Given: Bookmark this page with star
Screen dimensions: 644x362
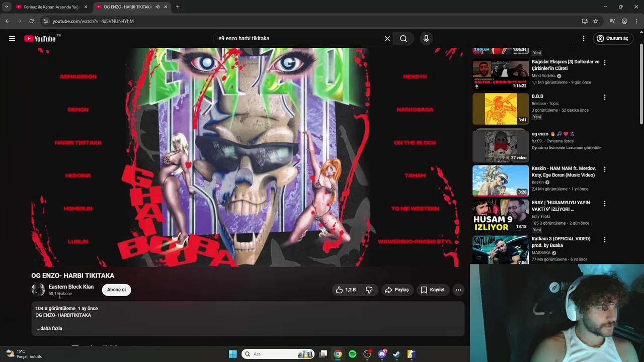Looking at the screenshot, I should pos(596,21).
